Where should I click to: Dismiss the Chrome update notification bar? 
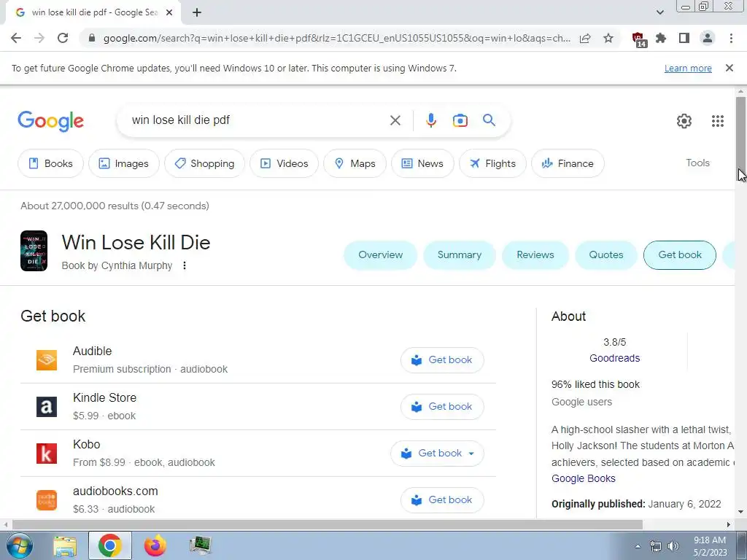pyautogui.click(x=729, y=68)
